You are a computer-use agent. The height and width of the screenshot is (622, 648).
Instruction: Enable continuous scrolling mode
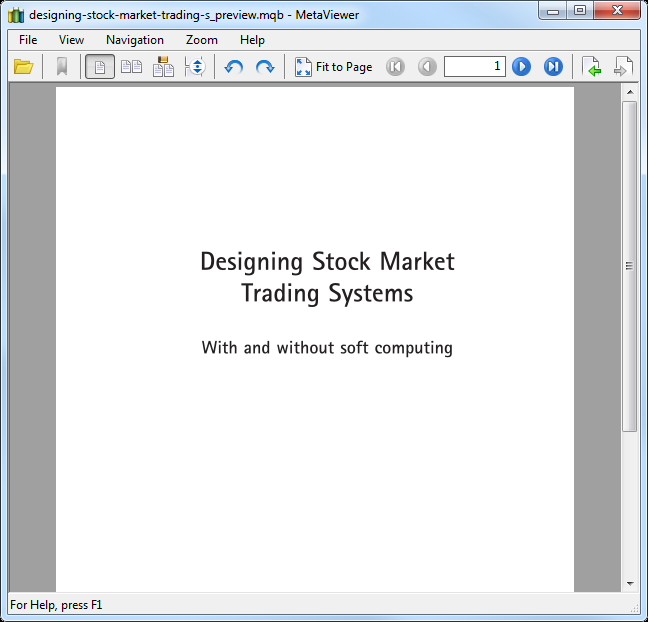195,67
